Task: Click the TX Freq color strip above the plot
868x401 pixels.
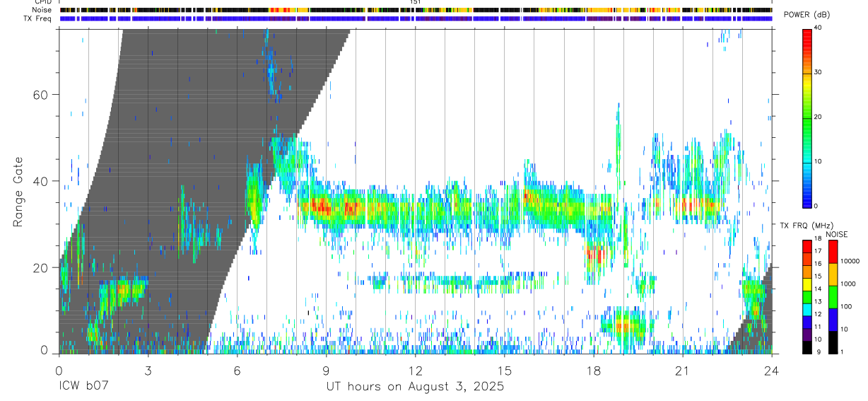Action: [416, 18]
